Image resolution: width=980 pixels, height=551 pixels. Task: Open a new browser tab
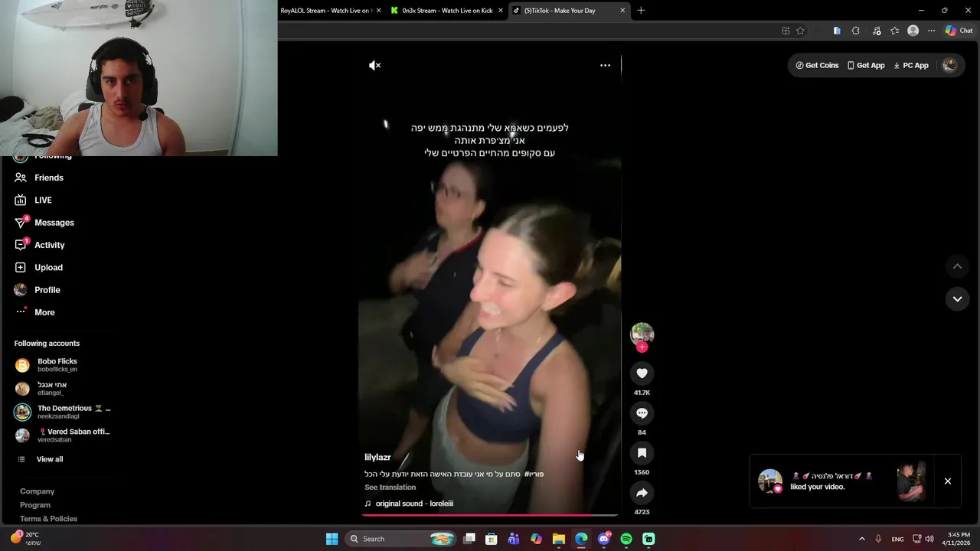click(x=641, y=11)
